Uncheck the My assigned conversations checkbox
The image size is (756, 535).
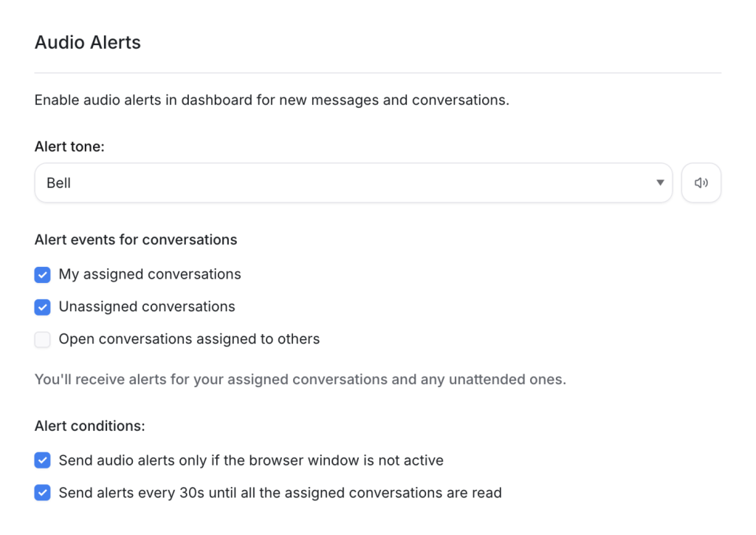coord(42,274)
